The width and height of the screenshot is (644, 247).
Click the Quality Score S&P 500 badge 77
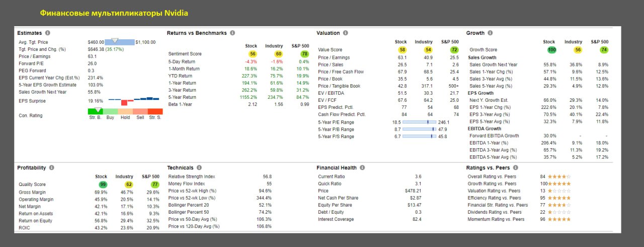[x=154, y=184]
